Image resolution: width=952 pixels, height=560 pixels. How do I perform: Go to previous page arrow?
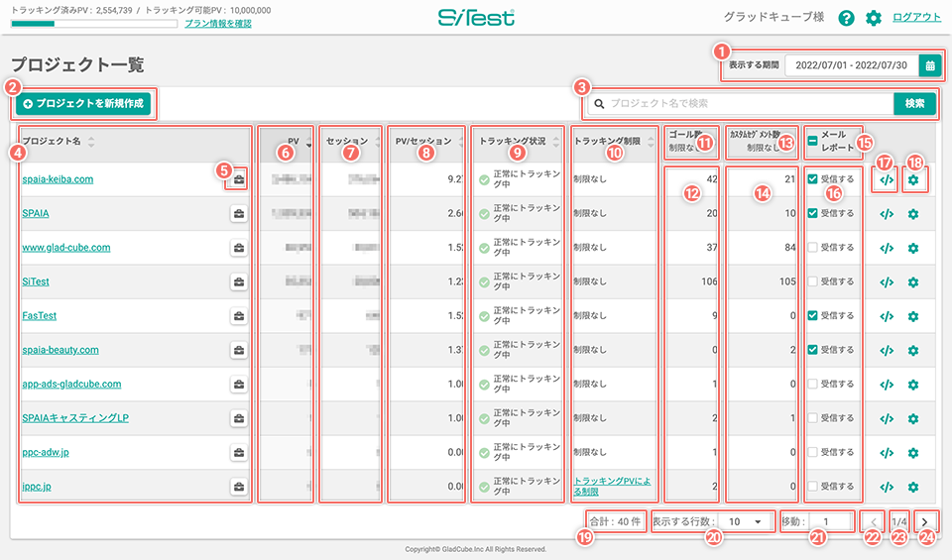pyautogui.click(x=873, y=522)
